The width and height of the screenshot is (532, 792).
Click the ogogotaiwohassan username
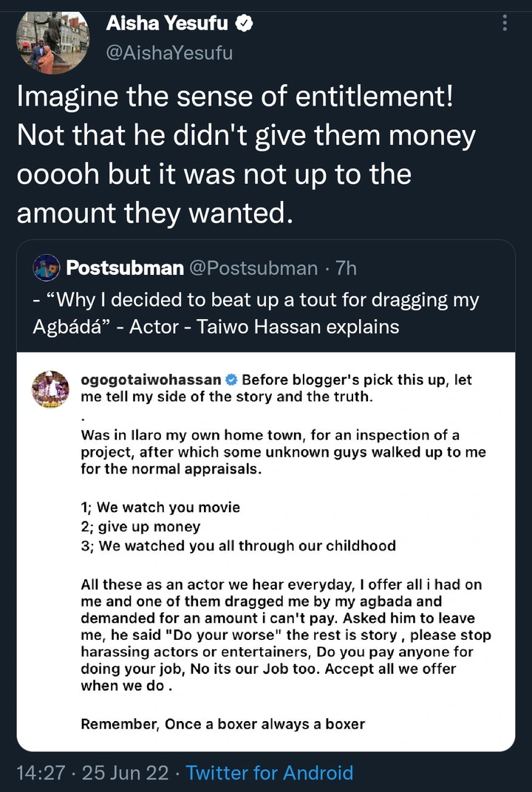[x=151, y=380]
